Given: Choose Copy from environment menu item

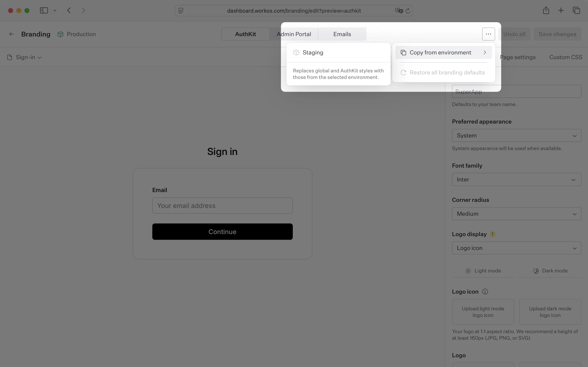Looking at the screenshot, I should 443,52.
